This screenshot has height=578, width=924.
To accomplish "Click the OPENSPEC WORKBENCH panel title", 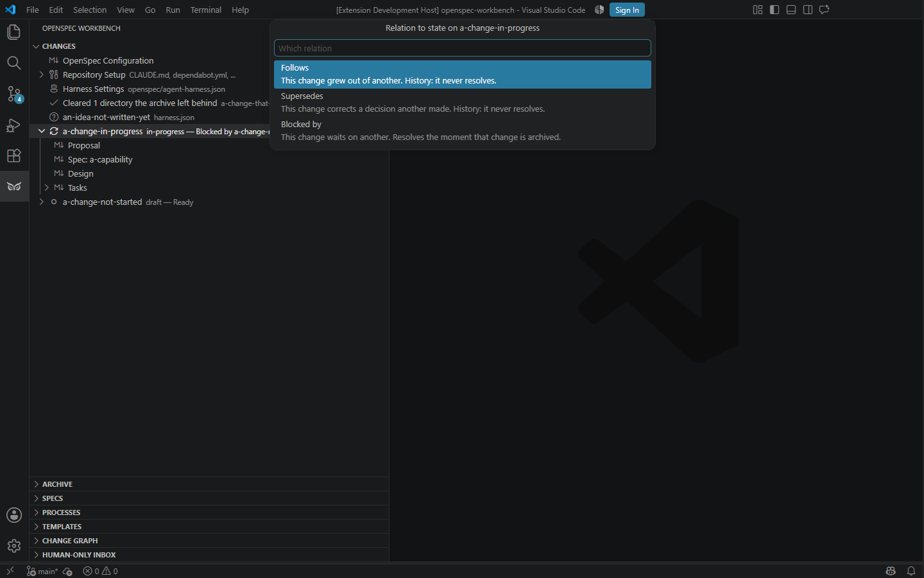I will coord(81,28).
